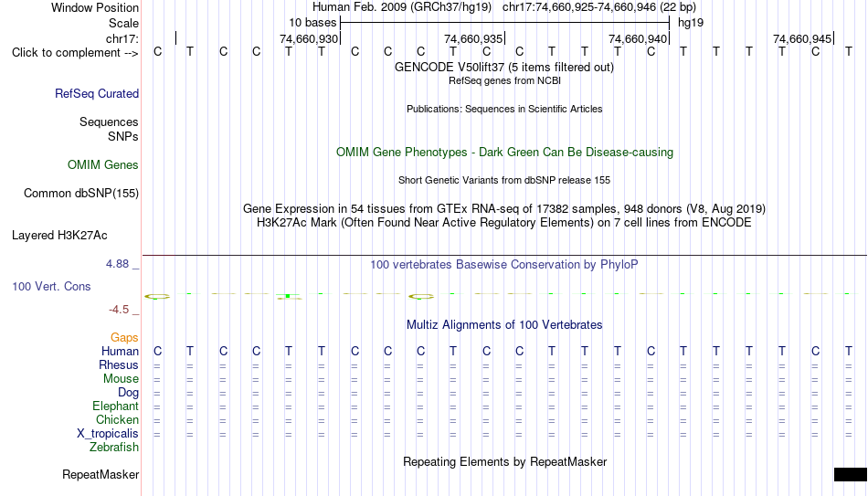
Task: Click the RefSeq Curated track label
Action: tap(97, 93)
